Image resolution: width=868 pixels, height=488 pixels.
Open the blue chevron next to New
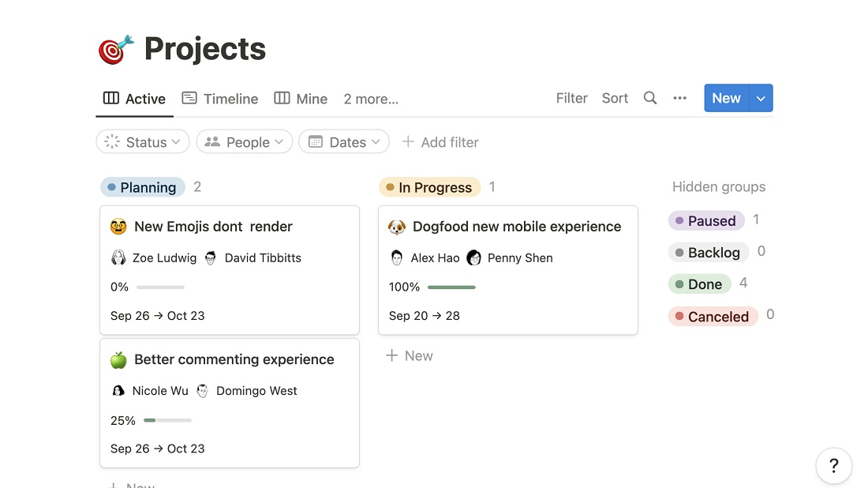click(x=760, y=98)
